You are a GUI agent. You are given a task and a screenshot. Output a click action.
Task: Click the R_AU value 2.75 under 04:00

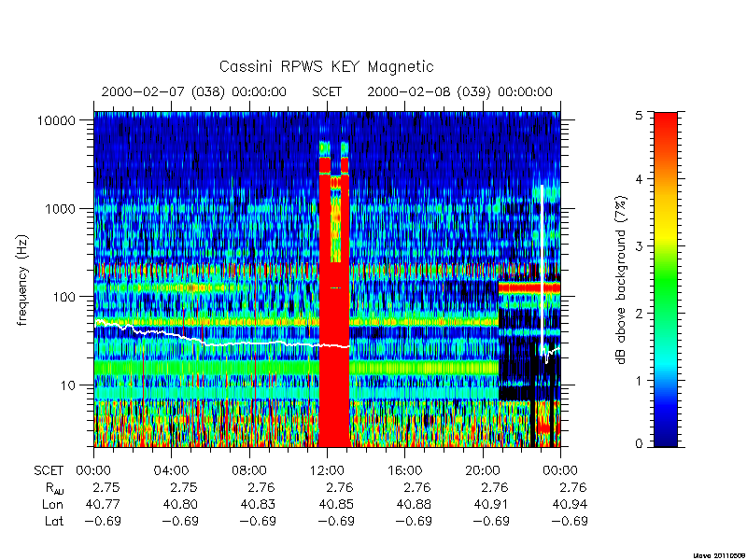coord(184,487)
